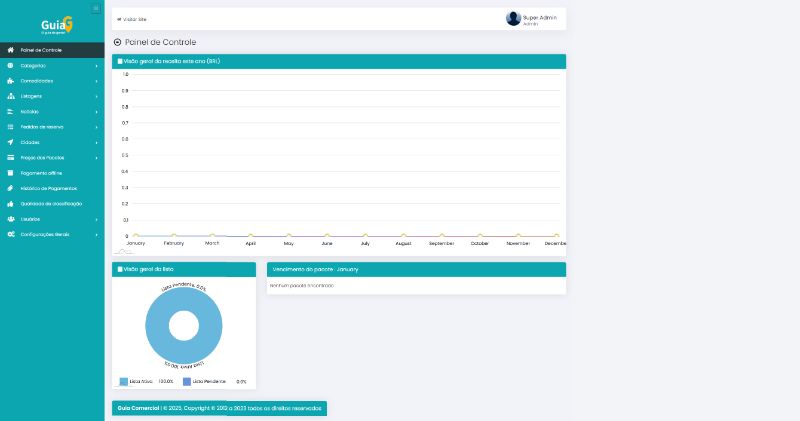
Task: Click the January data point on revenue chart
Action: [136, 236]
